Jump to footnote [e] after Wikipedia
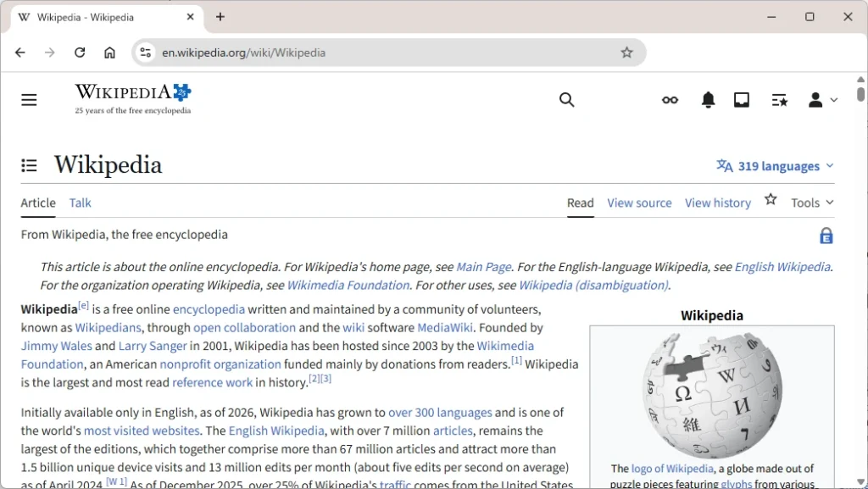868x489 pixels. pos(84,305)
